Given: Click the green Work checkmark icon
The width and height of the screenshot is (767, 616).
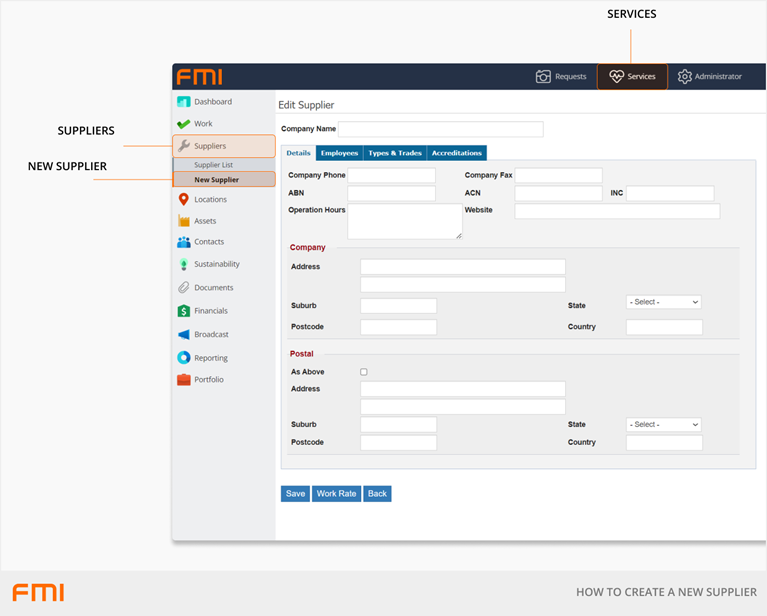Looking at the screenshot, I should [184, 124].
